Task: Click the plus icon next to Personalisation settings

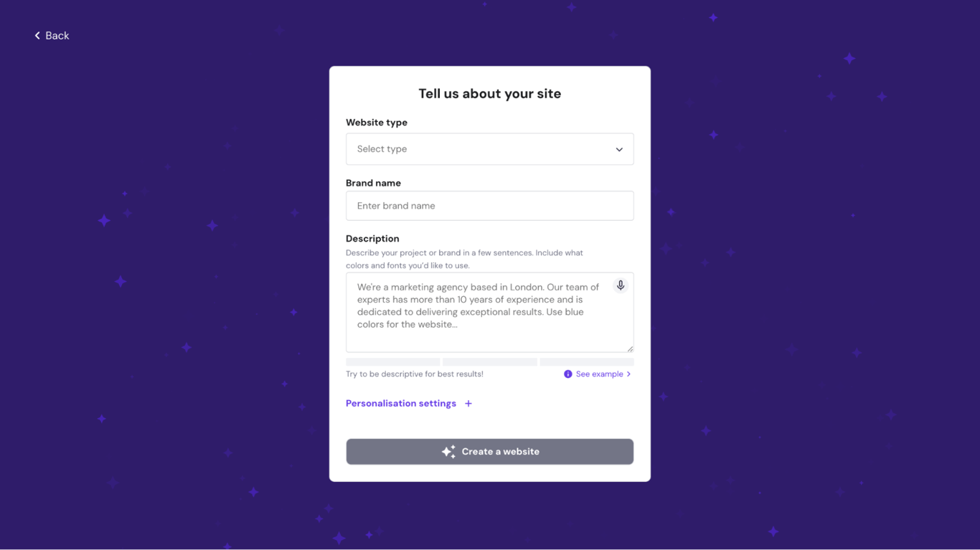Action: click(x=468, y=403)
